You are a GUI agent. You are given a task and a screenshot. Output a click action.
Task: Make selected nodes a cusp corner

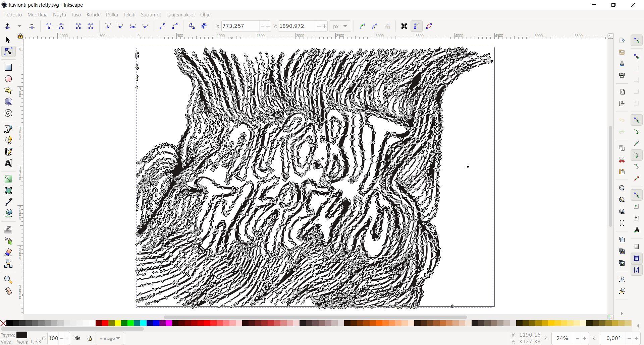tap(108, 26)
